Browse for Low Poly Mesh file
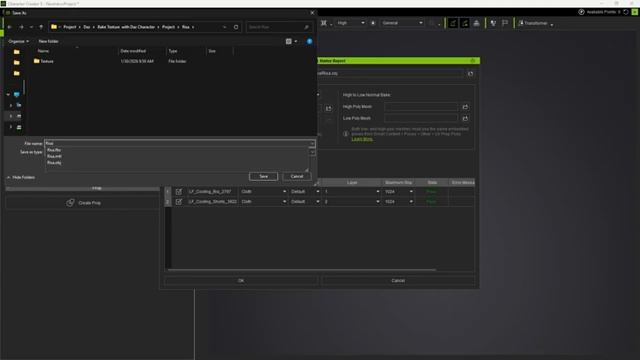Screen dimensions: 640x360 coord(465,118)
